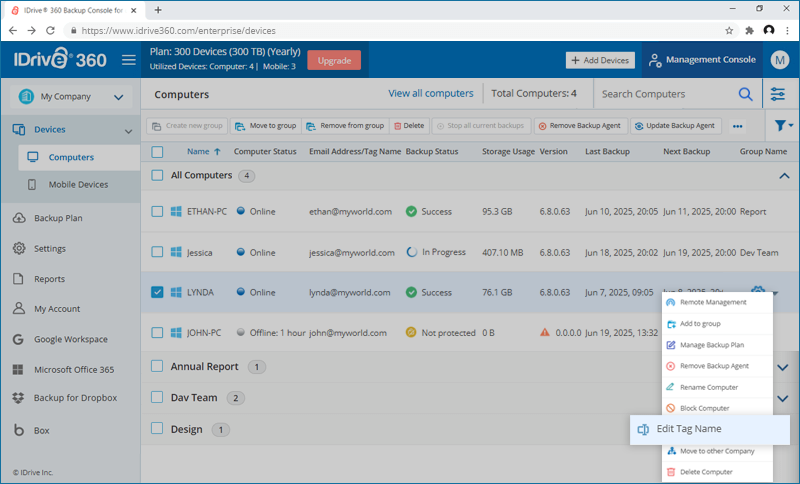Image resolution: width=800 pixels, height=484 pixels.
Task: Choose Rename Computer from the context menu
Action: [717, 387]
